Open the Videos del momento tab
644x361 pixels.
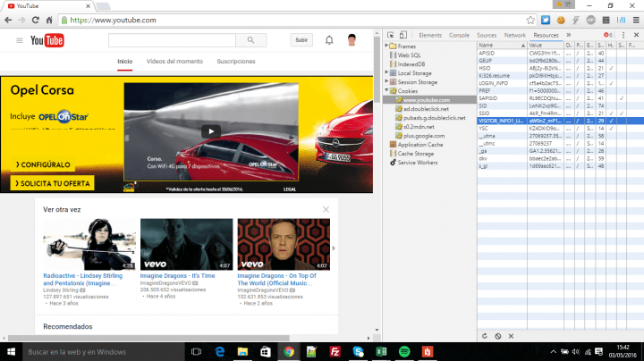point(174,61)
